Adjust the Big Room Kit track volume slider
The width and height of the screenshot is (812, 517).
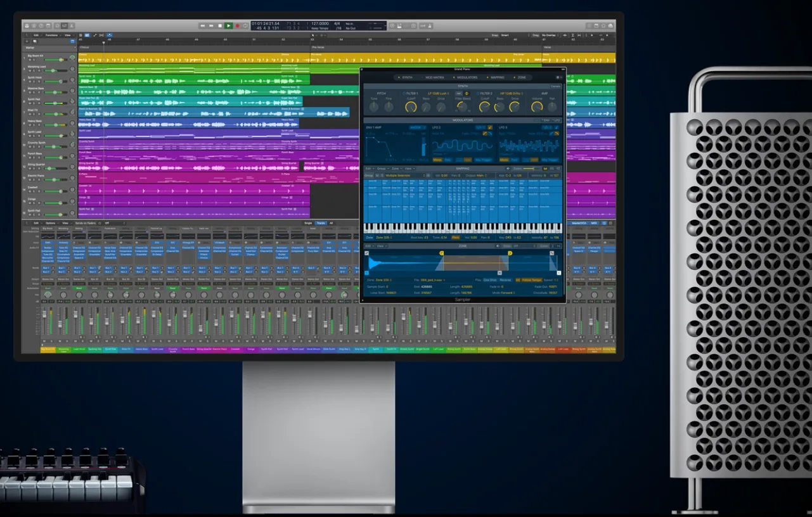(56, 60)
